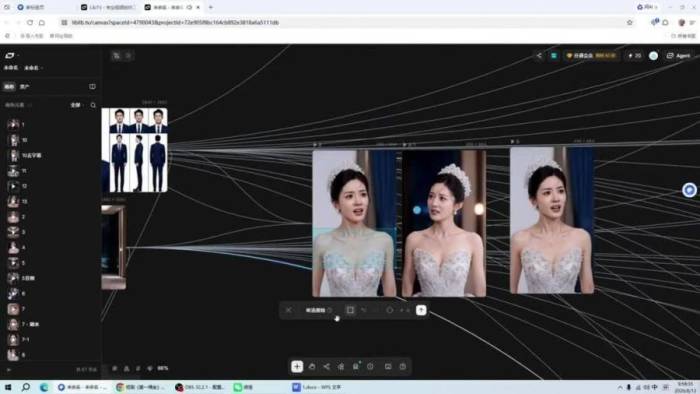Open the WPS document in the taskbar
Screen dimensions: 700x394
click(317, 387)
